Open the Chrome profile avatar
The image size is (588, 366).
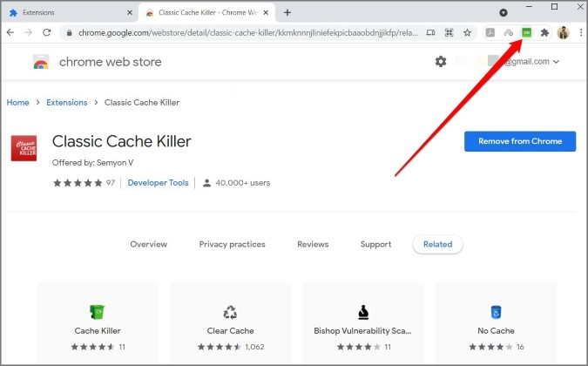click(564, 32)
